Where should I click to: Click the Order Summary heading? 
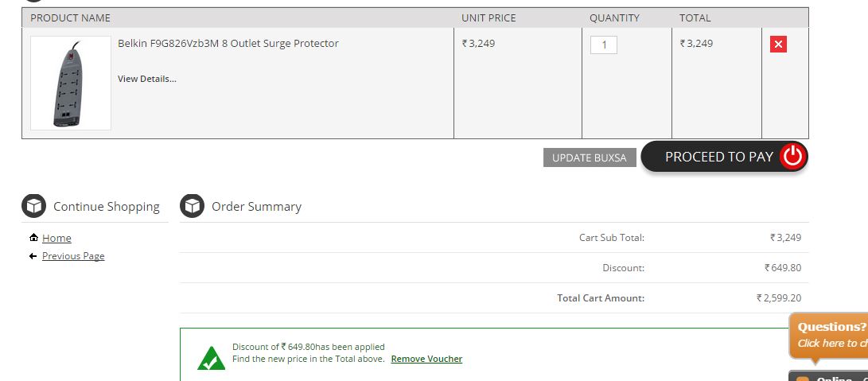pos(256,207)
